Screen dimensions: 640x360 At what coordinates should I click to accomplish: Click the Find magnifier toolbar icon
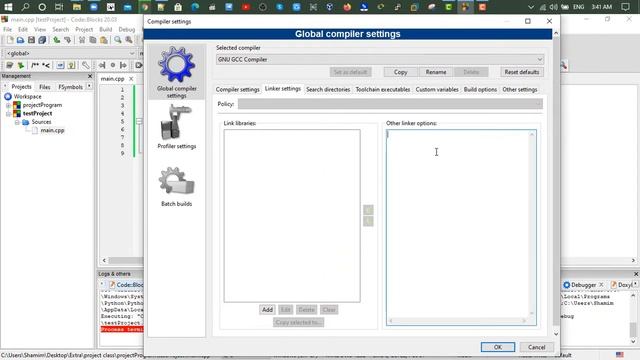tap(118, 40)
